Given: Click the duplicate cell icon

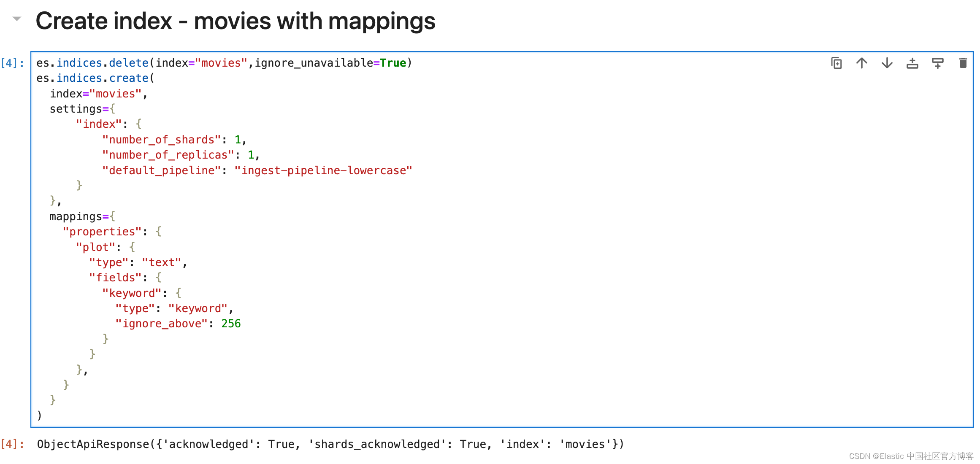Looking at the screenshot, I should (x=836, y=63).
